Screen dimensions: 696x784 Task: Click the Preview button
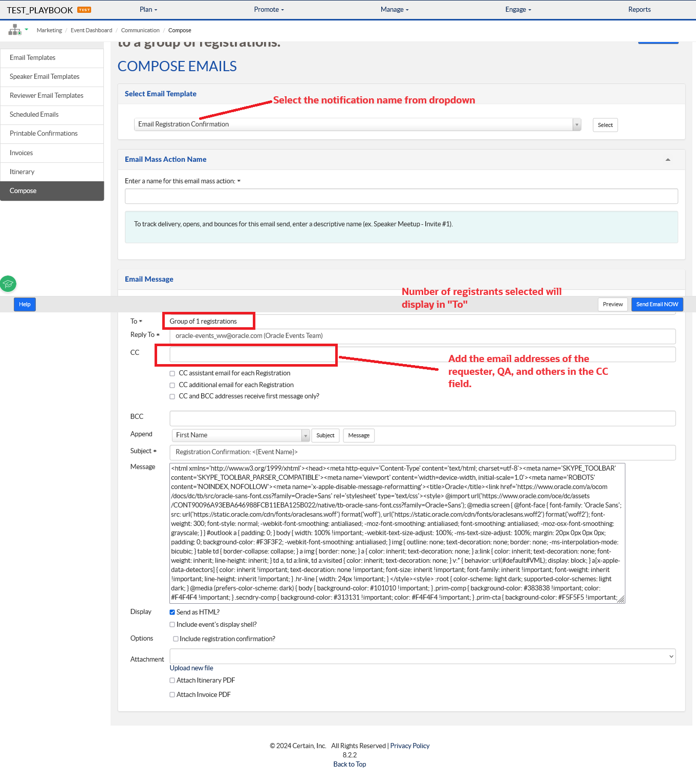point(613,304)
